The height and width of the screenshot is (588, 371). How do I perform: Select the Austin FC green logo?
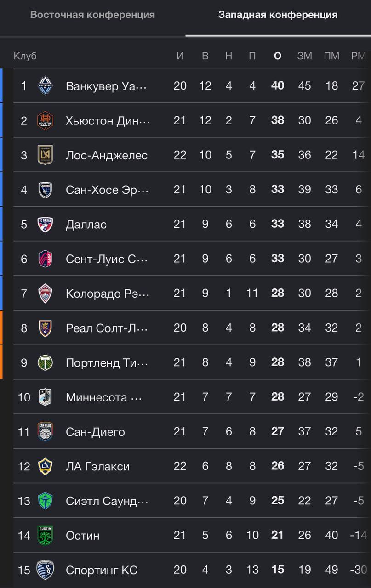(x=45, y=535)
